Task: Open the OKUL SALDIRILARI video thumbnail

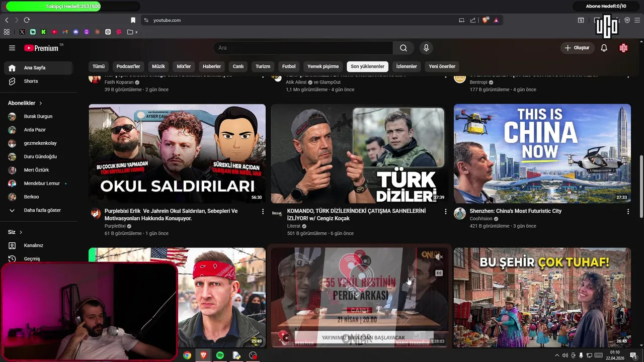Action: click(x=177, y=153)
